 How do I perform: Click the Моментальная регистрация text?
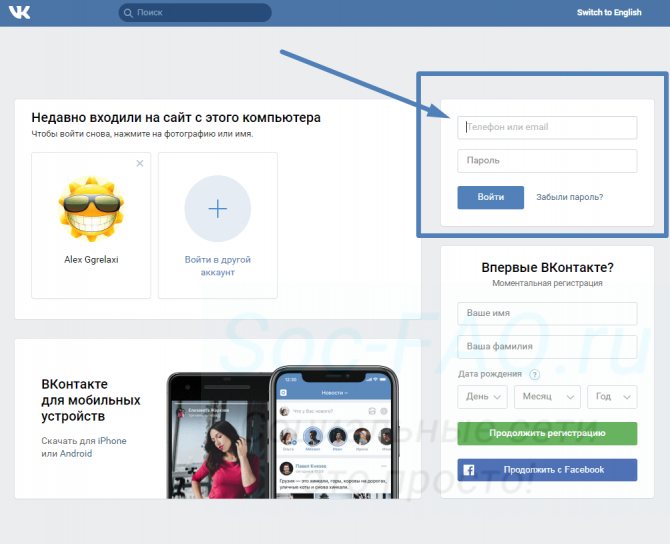547,283
